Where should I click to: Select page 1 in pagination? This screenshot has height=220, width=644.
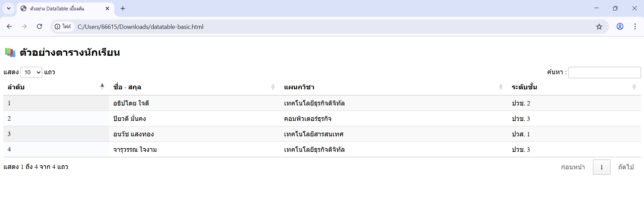[601, 167]
